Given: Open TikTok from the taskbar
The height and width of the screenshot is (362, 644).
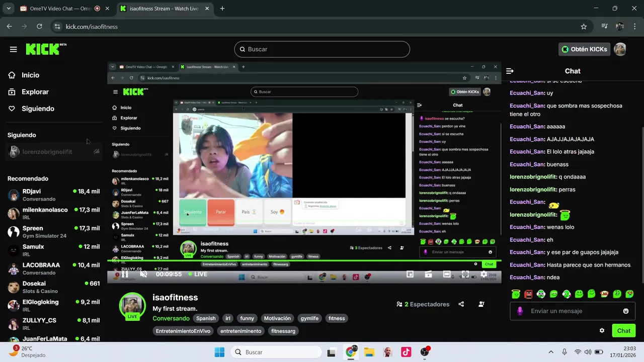Looking at the screenshot, I should [x=406, y=352].
